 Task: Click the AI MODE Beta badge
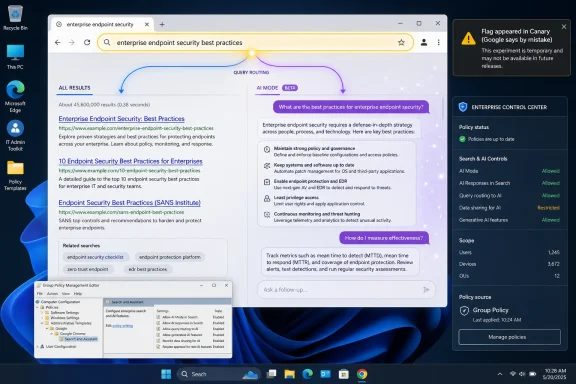290,88
